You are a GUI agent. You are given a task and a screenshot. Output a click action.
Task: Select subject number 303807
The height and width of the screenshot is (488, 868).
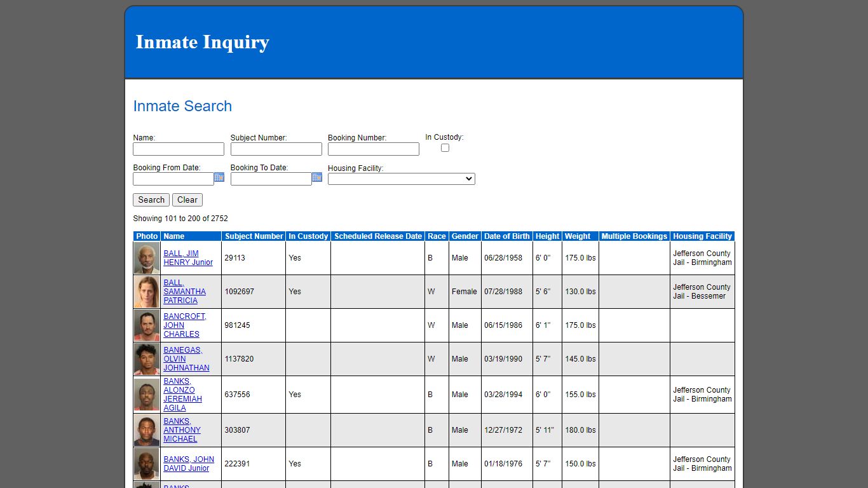(x=237, y=430)
